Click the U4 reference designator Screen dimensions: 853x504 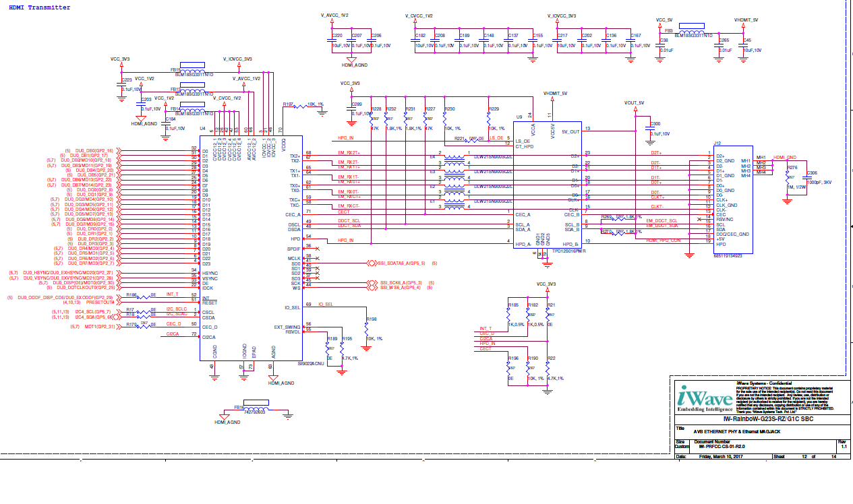(x=202, y=127)
